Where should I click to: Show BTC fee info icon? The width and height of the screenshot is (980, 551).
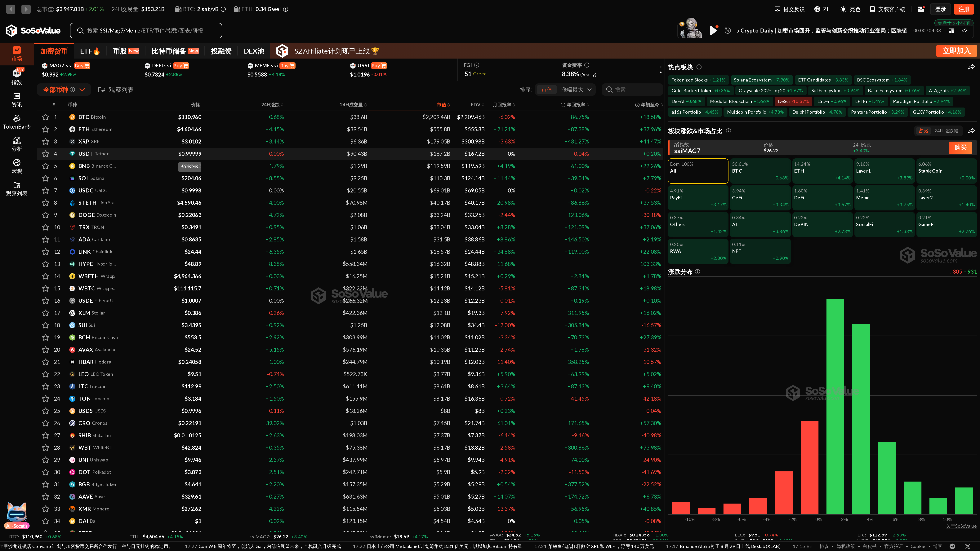(223, 9)
